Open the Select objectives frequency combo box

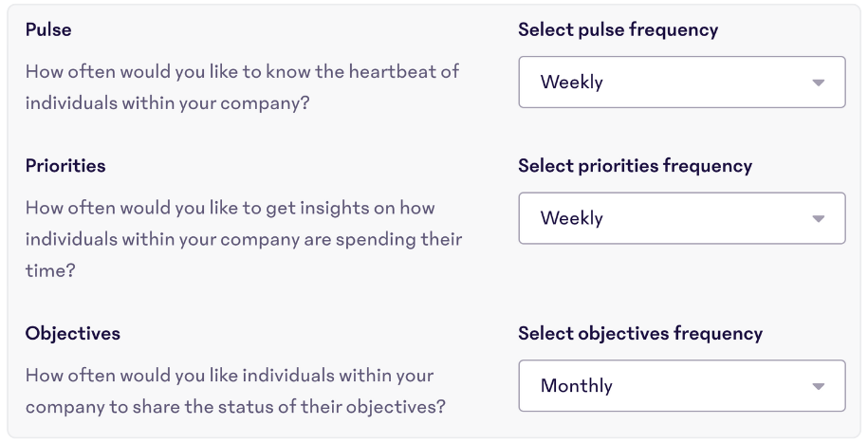tap(682, 386)
